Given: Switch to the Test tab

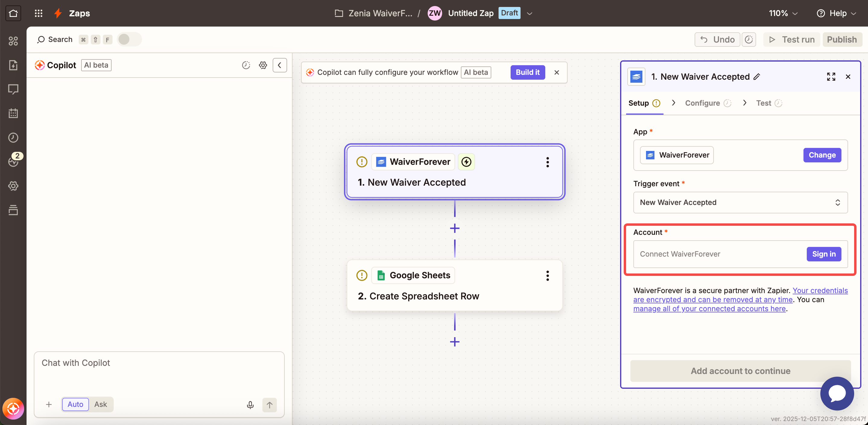Looking at the screenshot, I should 763,103.
